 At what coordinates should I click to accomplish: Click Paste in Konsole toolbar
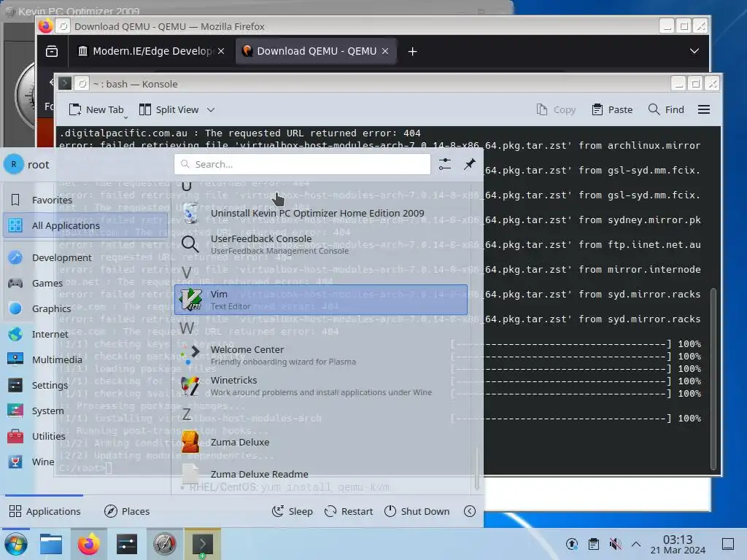click(x=612, y=109)
